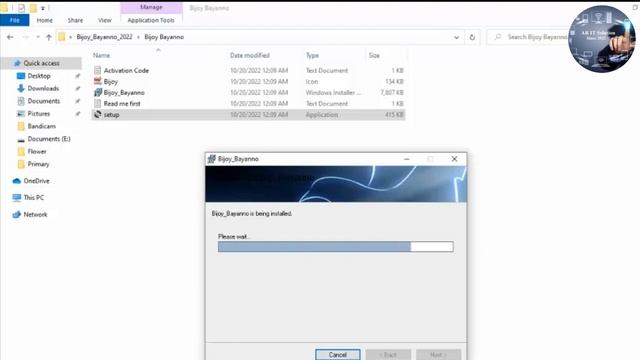
Task: Open Application Tools tab
Action: click(x=151, y=20)
